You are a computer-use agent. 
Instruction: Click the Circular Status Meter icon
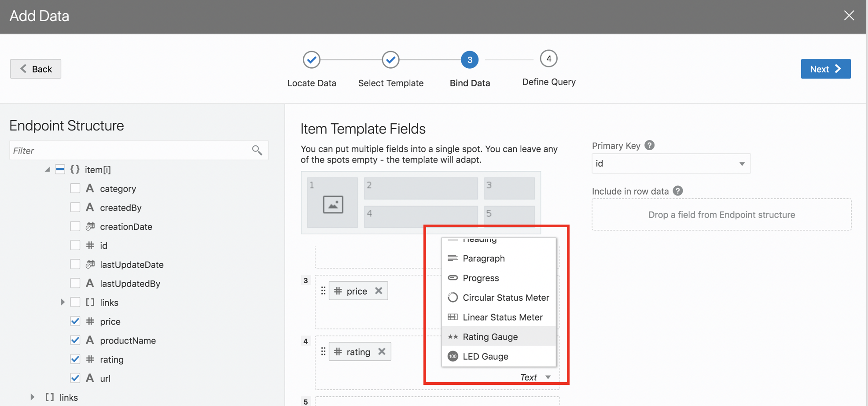click(x=452, y=297)
